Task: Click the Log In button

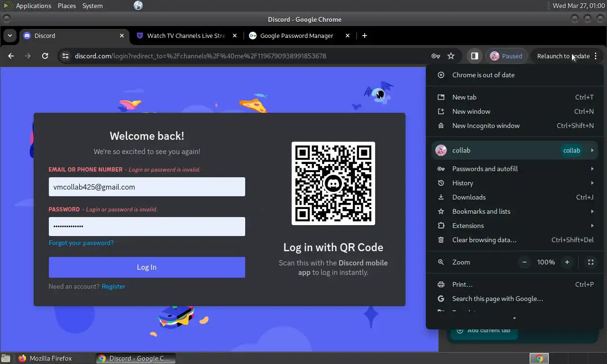Action: pyautogui.click(x=147, y=267)
